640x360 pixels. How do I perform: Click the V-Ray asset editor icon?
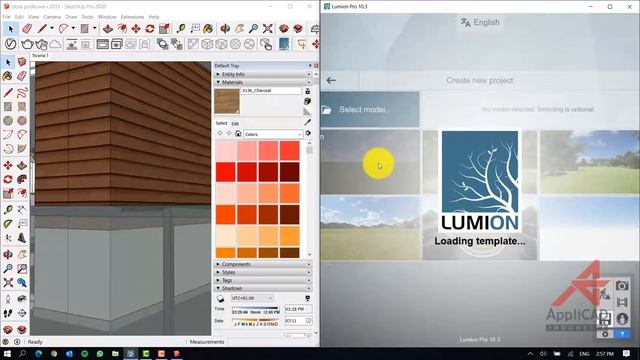tap(10, 44)
